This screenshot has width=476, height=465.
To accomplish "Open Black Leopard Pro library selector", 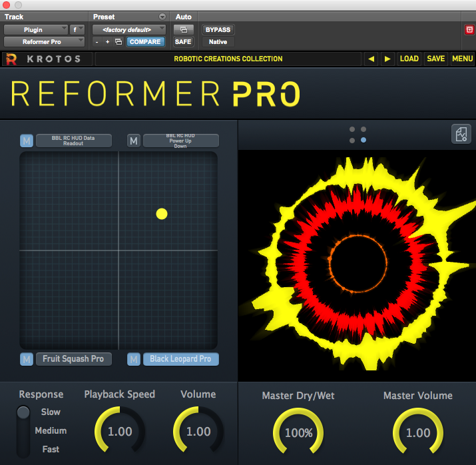I will (181, 359).
